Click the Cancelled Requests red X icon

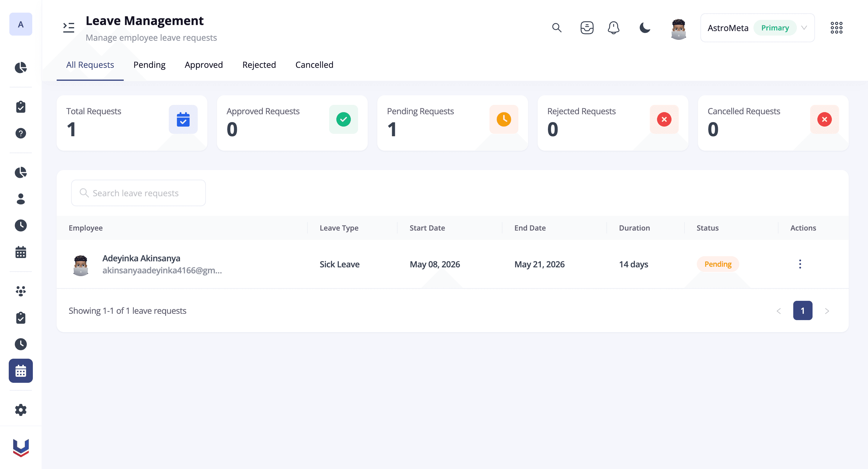click(x=824, y=119)
